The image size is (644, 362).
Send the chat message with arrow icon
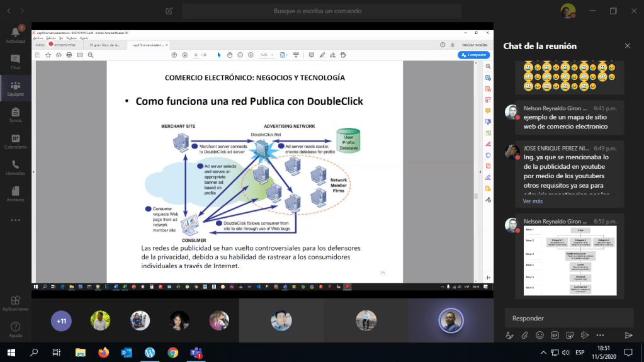point(628,335)
